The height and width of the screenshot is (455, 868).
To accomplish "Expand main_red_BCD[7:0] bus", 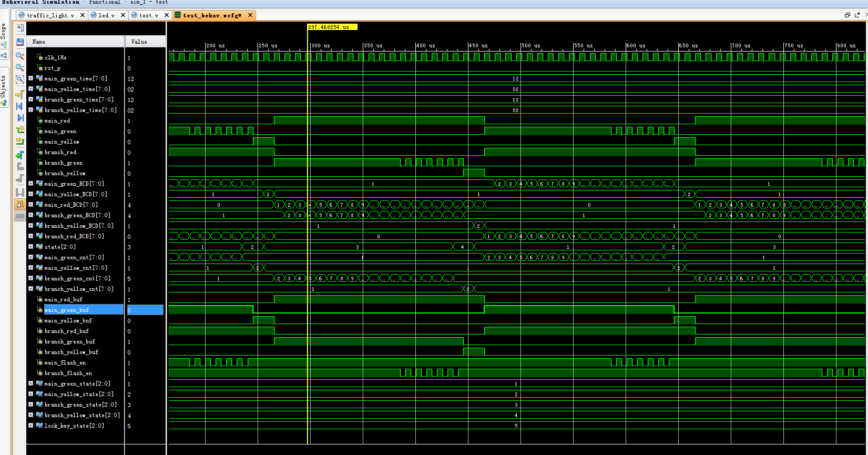I will pyautogui.click(x=31, y=205).
